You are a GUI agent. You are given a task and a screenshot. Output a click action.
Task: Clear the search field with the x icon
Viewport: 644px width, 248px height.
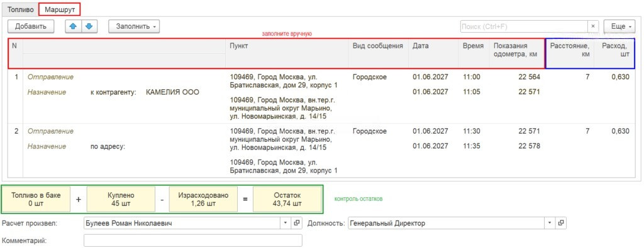592,26
